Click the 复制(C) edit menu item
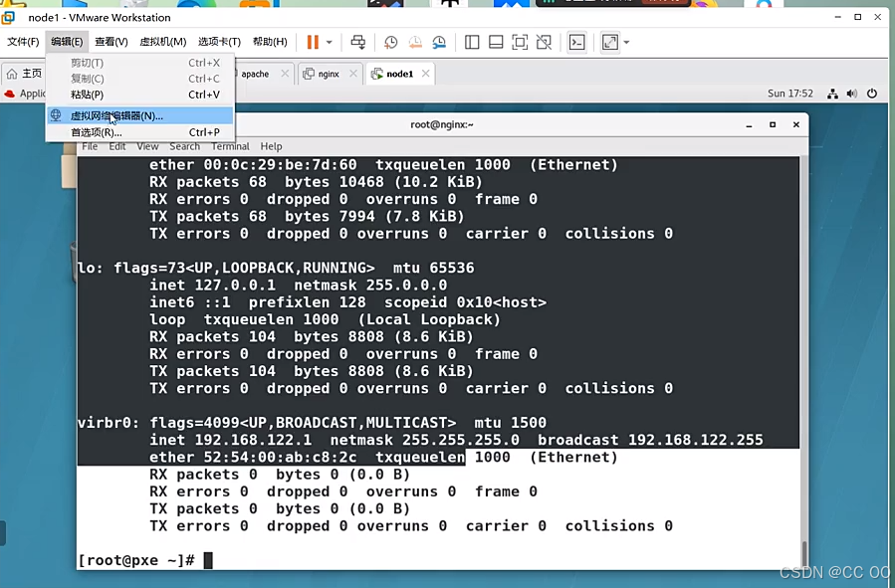The height and width of the screenshot is (588, 895). click(140, 79)
